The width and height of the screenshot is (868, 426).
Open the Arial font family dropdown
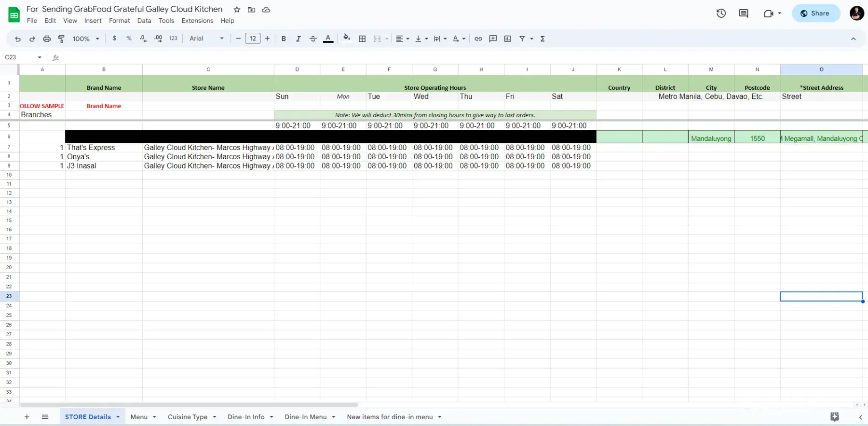(x=206, y=39)
